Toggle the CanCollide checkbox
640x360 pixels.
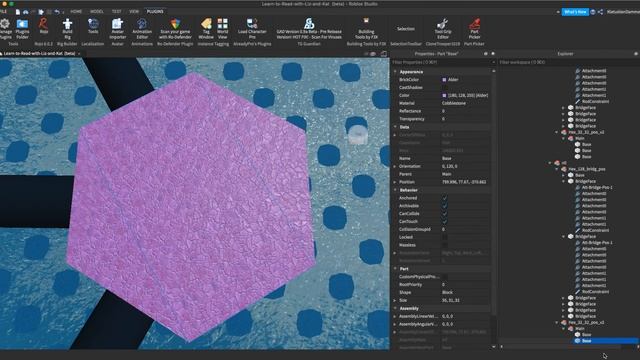point(444,213)
